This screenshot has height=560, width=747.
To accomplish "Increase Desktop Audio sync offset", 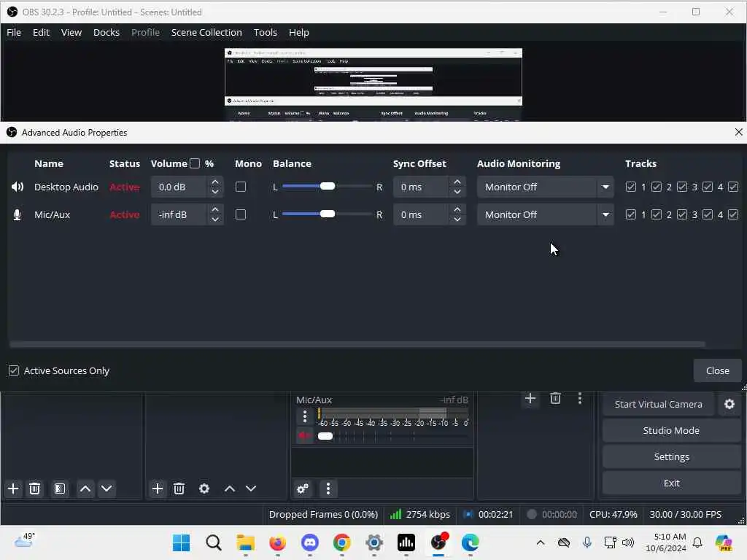I will click(x=457, y=182).
